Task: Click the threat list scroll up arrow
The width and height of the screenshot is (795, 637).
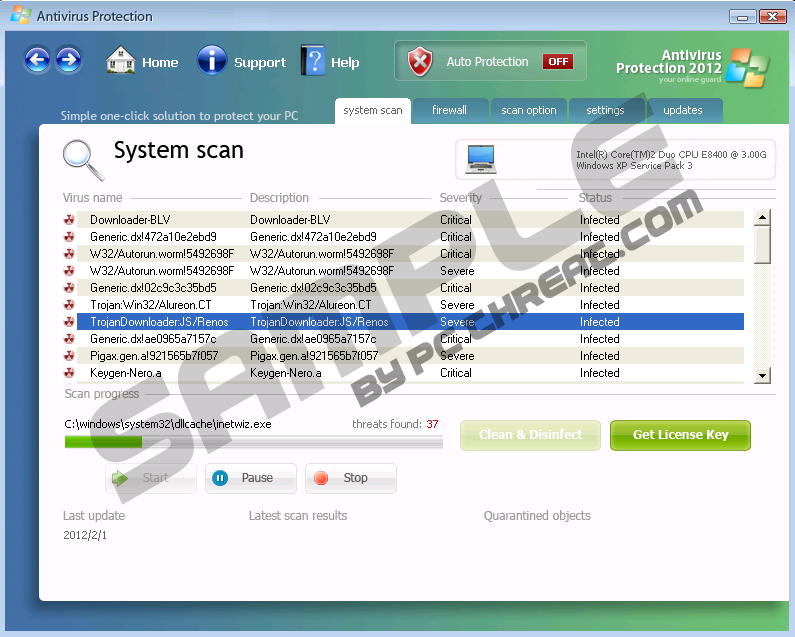Action: [762, 218]
